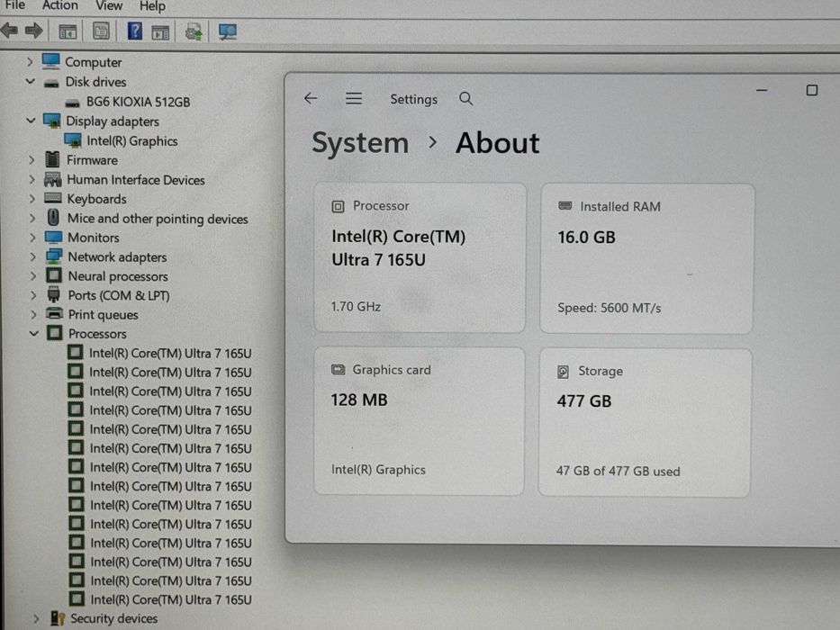
Task: Click 47 GB of 477 GB used text
Action: click(x=618, y=472)
